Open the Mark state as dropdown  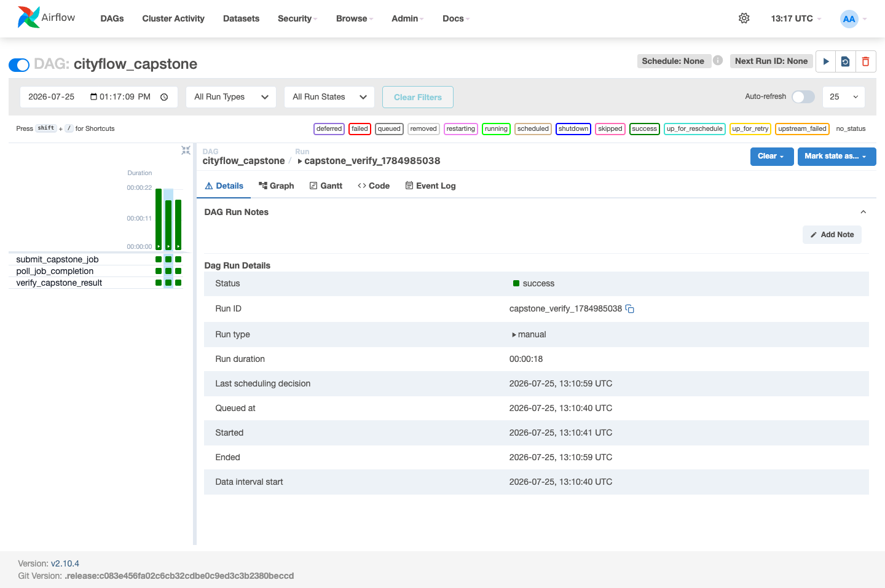click(x=836, y=157)
